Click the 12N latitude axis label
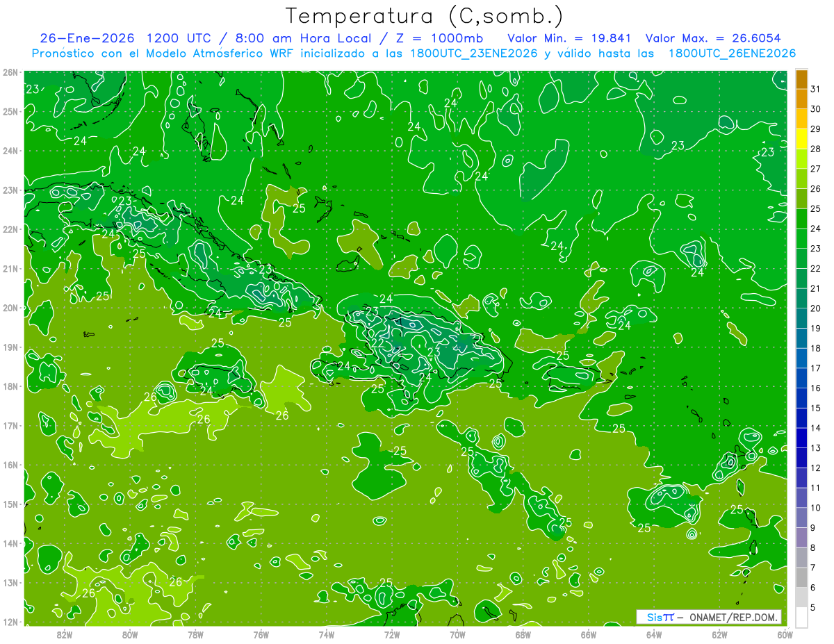 10,622
